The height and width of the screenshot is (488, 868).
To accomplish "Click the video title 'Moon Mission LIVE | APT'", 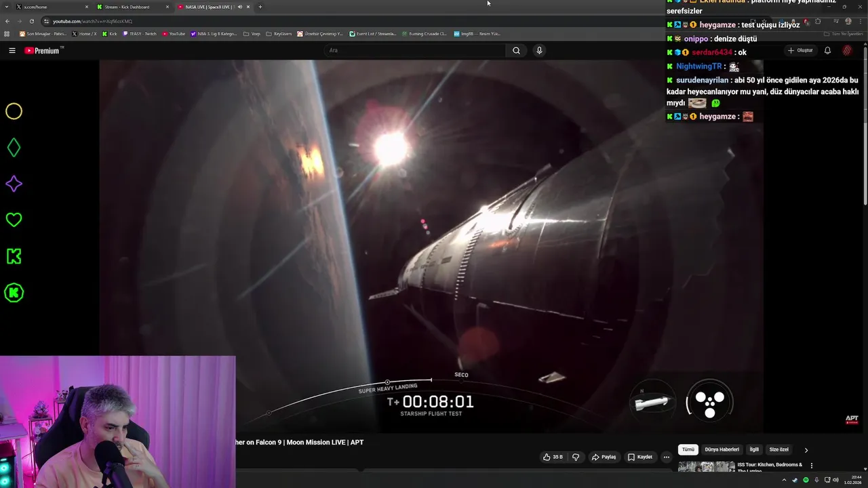I will click(325, 442).
